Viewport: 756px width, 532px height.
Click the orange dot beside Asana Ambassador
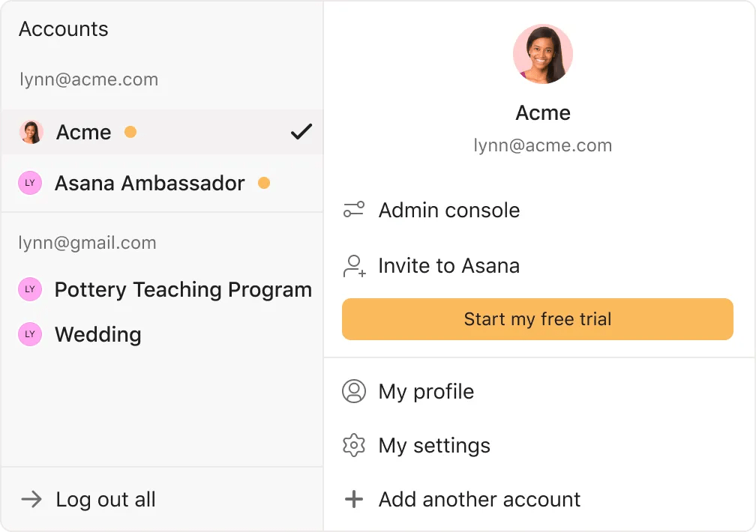coord(264,183)
